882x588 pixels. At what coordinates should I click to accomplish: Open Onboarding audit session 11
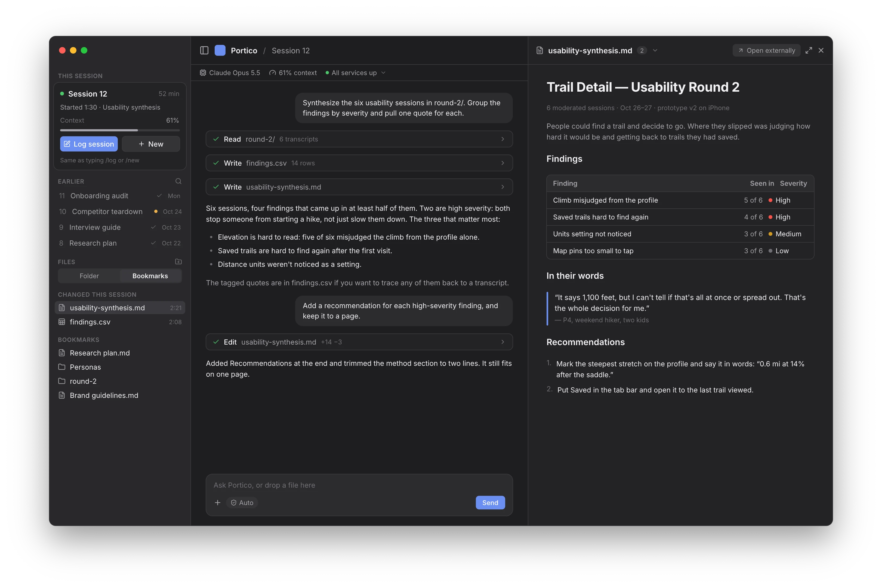(120, 196)
